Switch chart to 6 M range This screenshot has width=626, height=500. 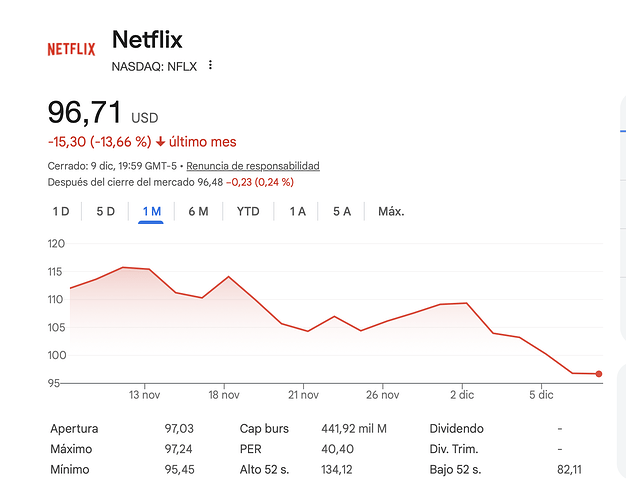[198, 211]
